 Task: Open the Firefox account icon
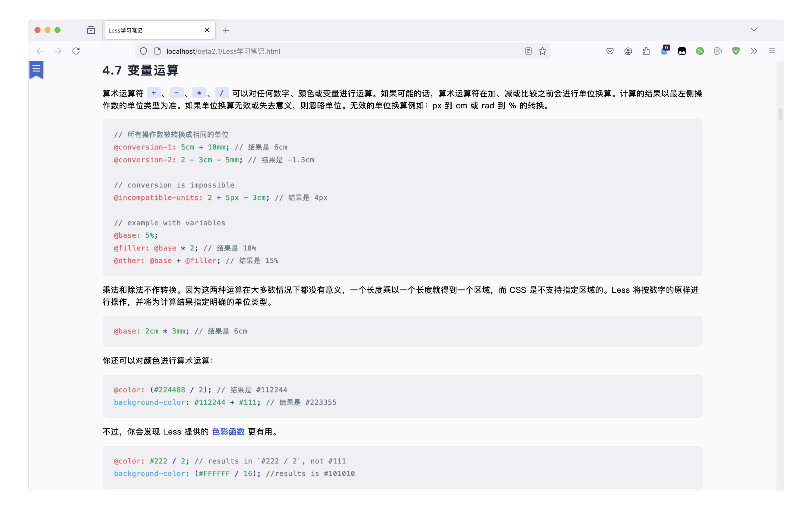[x=628, y=51]
